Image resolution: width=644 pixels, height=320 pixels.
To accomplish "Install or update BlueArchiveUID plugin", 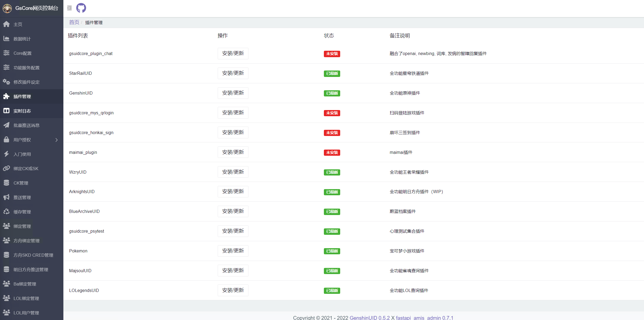I will point(233,211).
